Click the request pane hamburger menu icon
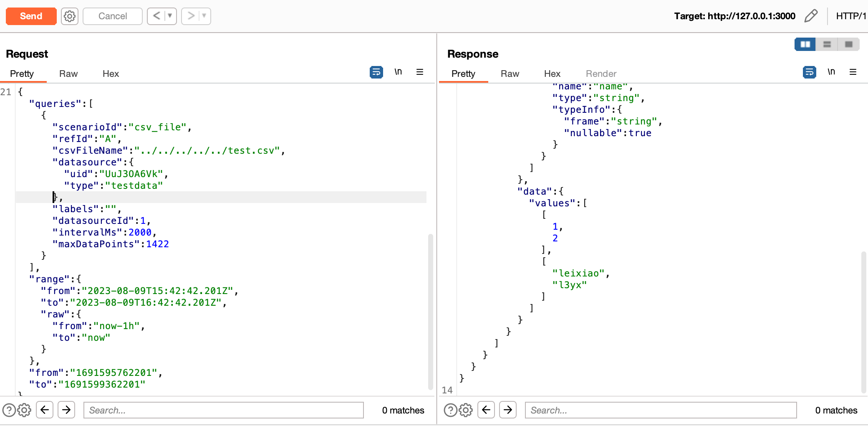This screenshot has height=426, width=868. coord(420,72)
